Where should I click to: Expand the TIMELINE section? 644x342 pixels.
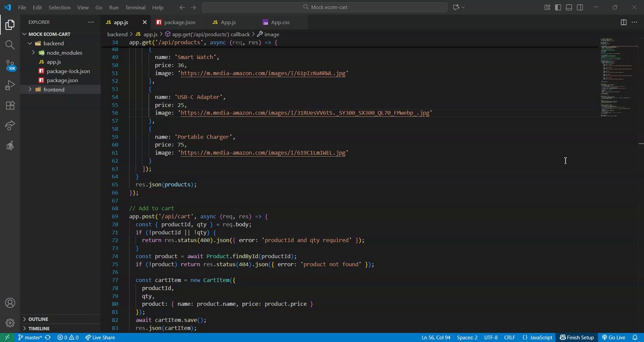pos(38,329)
